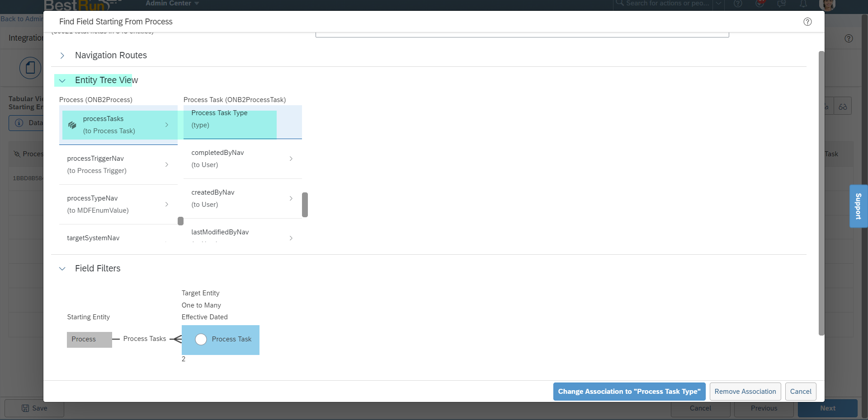
Task: Click Save in the background page
Action: [x=34, y=408]
